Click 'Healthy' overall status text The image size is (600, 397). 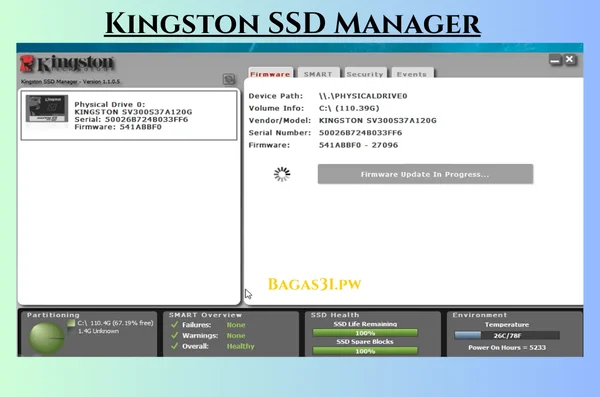240,346
